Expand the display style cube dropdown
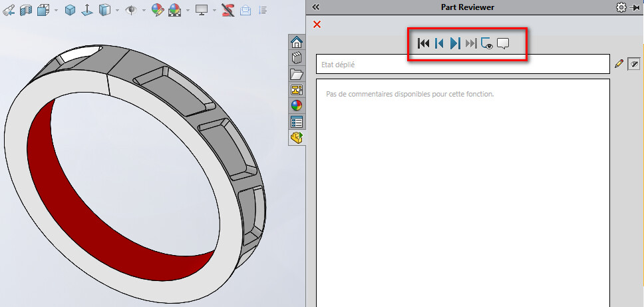 click(117, 10)
